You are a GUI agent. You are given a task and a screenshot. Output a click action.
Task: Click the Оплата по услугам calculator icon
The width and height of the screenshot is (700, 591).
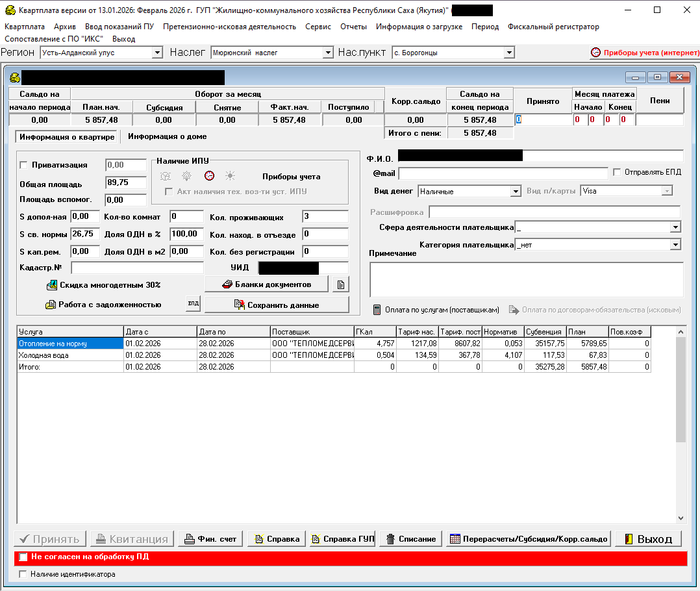pyautogui.click(x=377, y=310)
